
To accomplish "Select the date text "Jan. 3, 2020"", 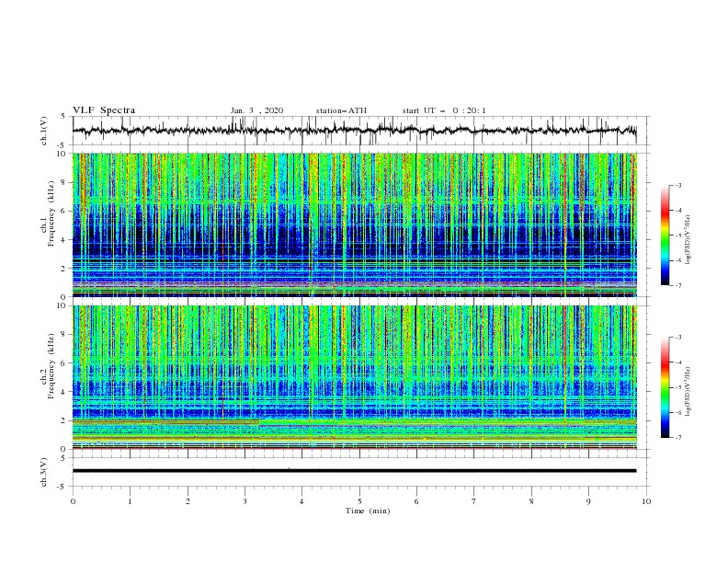I will 256,110.
